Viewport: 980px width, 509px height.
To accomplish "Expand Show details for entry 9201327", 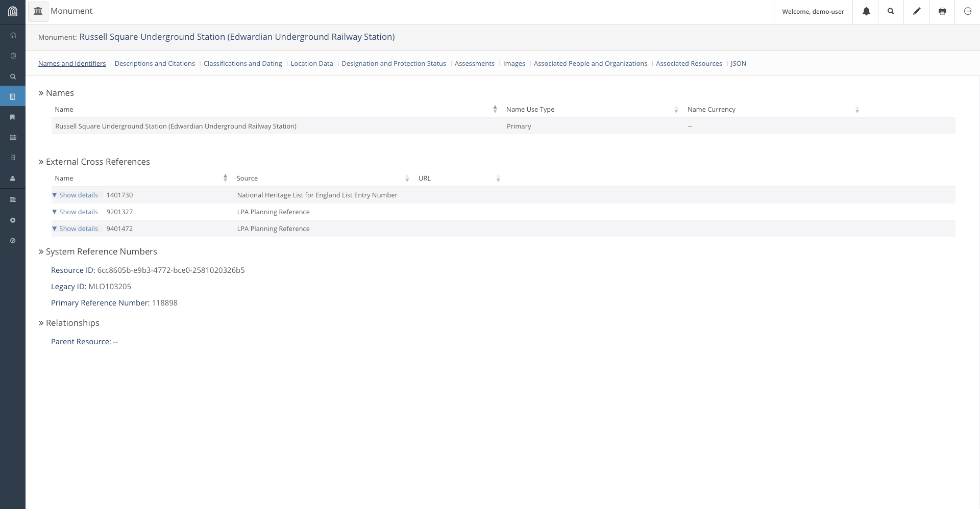I will click(x=76, y=212).
